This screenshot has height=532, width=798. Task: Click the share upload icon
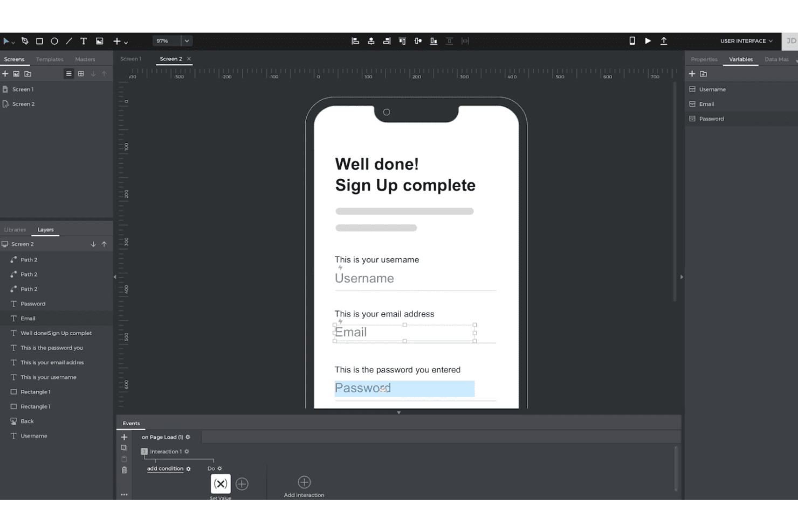pos(664,41)
